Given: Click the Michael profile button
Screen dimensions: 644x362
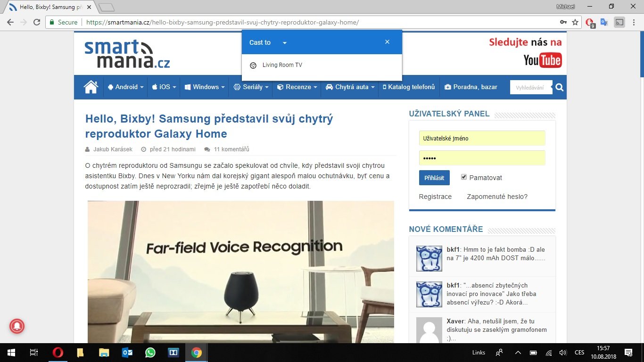Looking at the screenshot, I should click(x=566, y=6).
